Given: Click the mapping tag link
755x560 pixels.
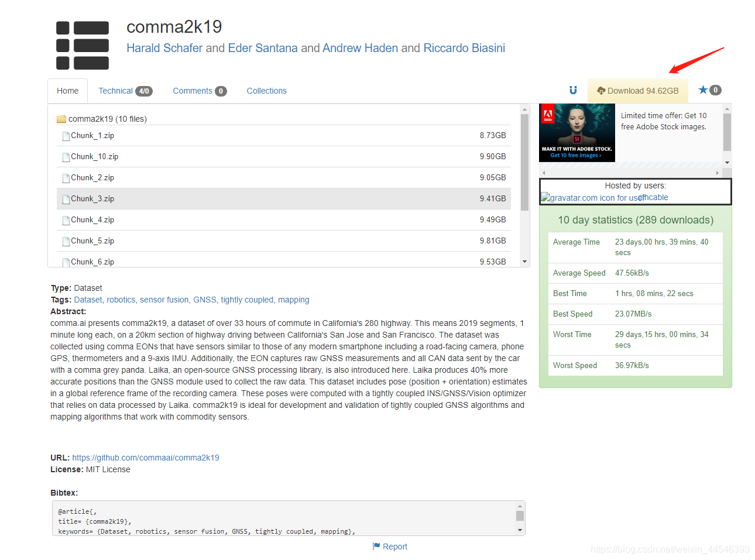Looking at the screenshot, I should [294, 300].
